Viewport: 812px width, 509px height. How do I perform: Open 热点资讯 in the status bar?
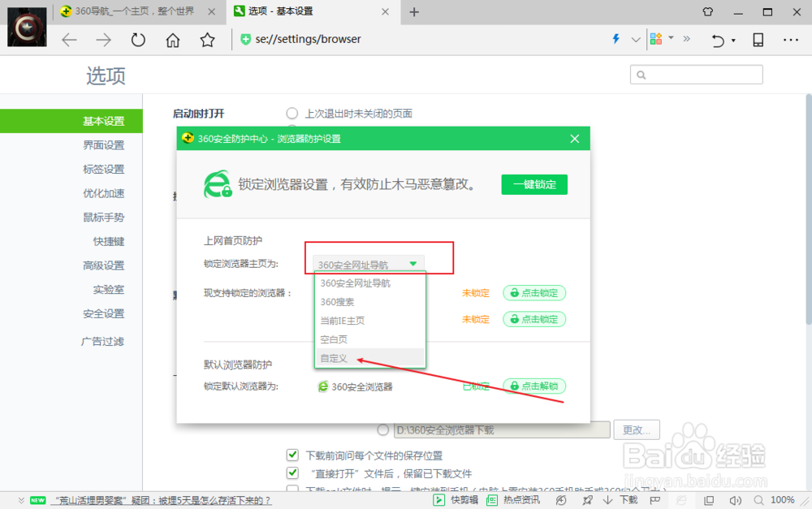point(512,500)
